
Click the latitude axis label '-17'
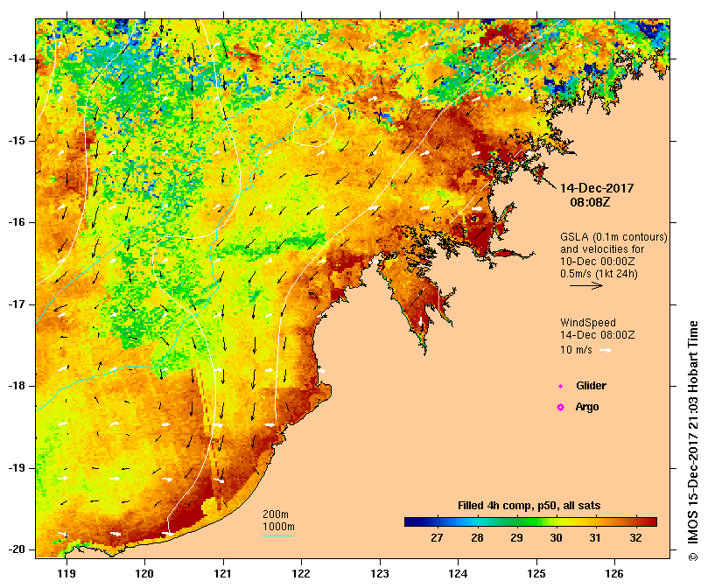click(17, 304)
